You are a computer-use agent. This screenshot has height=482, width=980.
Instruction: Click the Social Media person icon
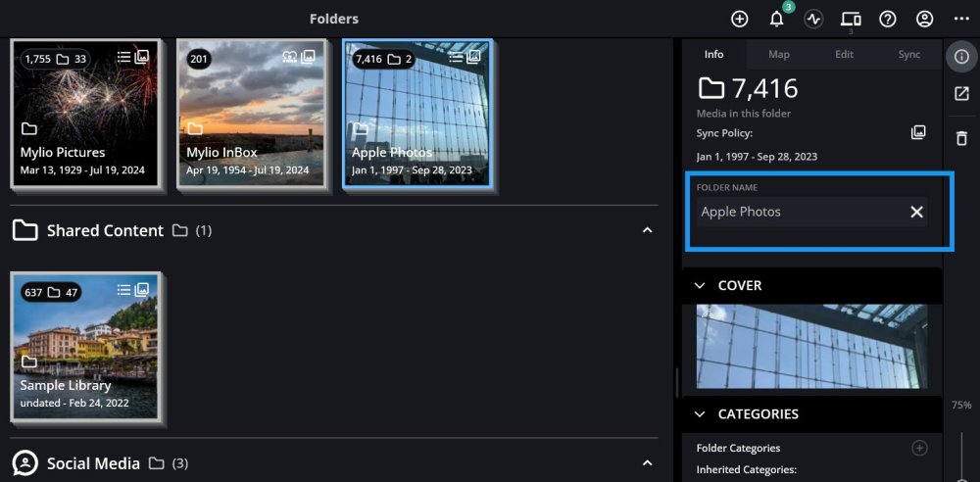(x=25, y=463)
